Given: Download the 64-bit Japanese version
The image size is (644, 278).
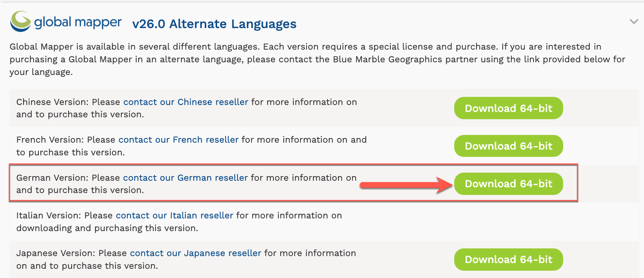Looking at the screenshot, I should (509, 260).
